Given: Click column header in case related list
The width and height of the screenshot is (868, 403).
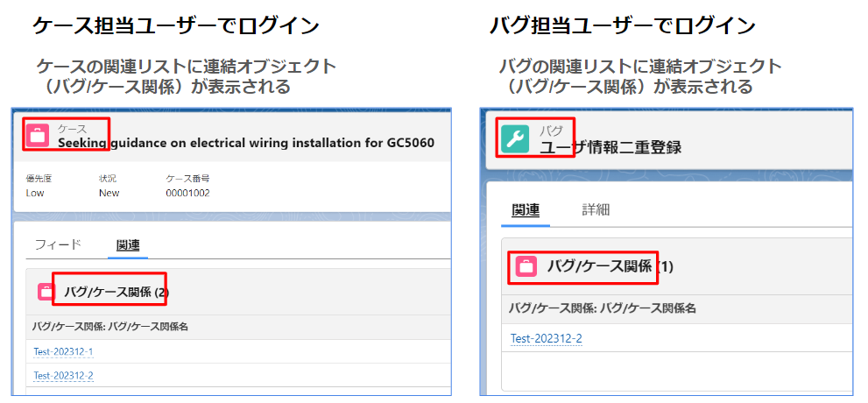Looking at the screenshot, I should pyautogui.click(x=110, y=327).
